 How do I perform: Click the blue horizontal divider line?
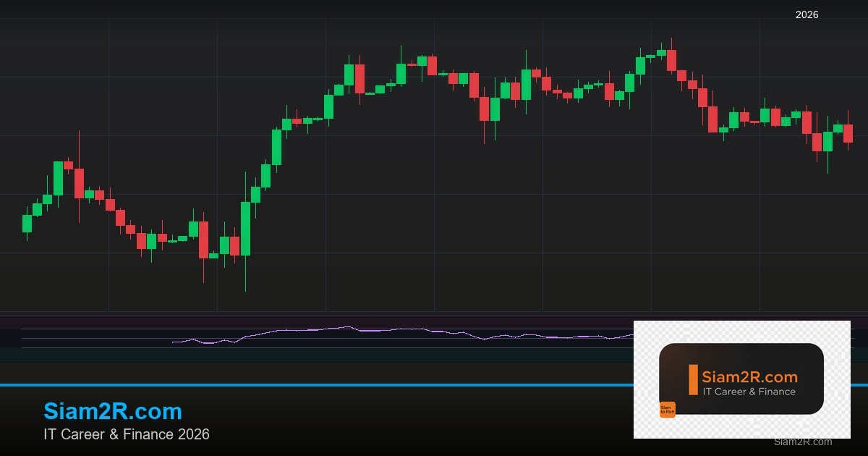coord(289,385)
